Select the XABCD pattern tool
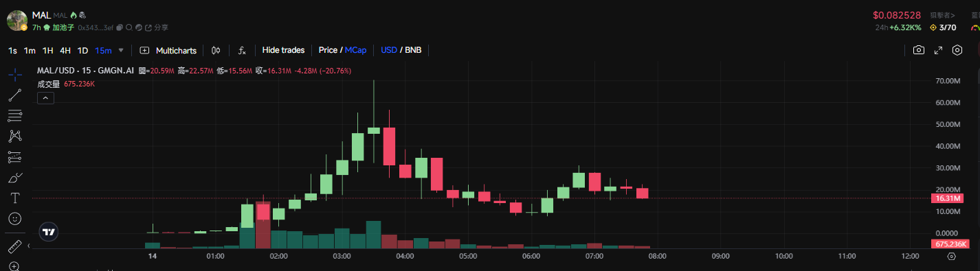980x271 pixels. click(15, 137)
